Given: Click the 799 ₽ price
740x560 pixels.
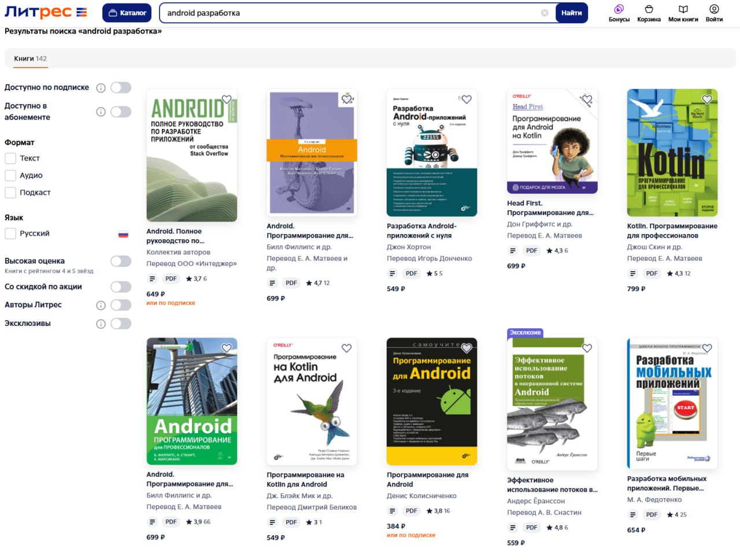Looking at the screenshot, I should (x=636, y=289).
